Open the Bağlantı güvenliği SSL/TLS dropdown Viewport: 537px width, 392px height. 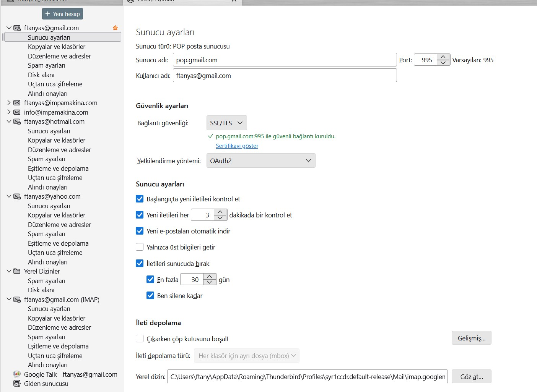coord(226,123)
